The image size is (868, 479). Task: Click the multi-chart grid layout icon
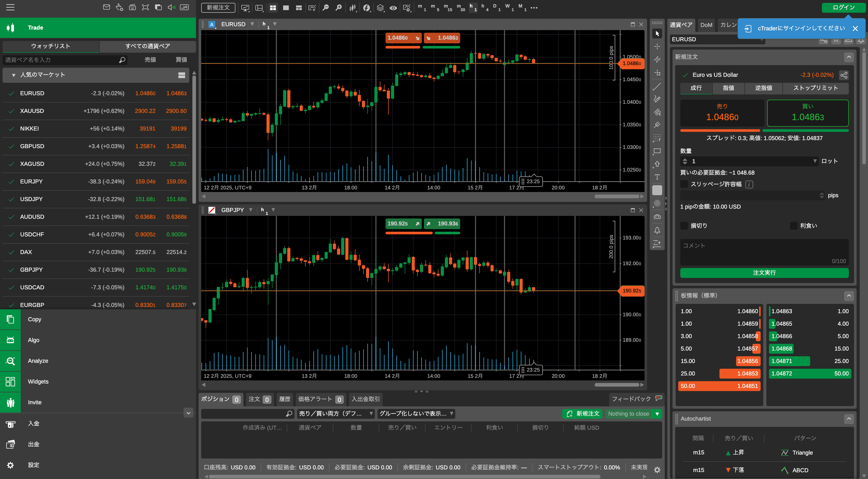(x=273, y=8)
